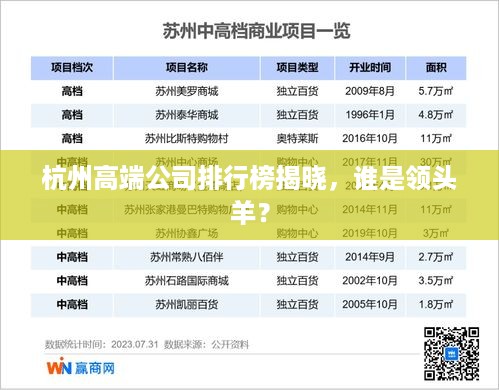Click the 杭州高端公司排行榜揭晓 banner headline
Viewport: 499px width, 390px height.
click(x=249, y=194)
